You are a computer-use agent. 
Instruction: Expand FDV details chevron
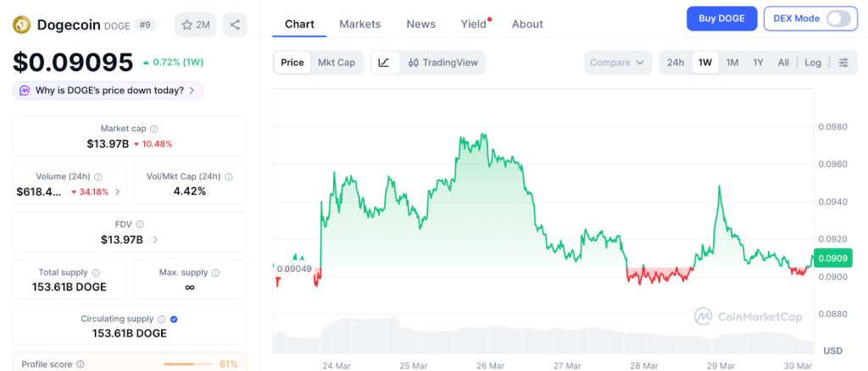(155, 240)
